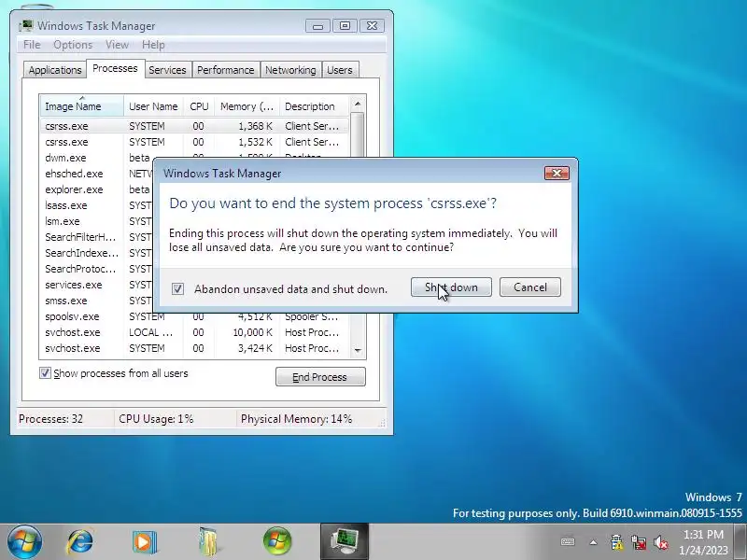
Task: Select the csrss.exe row using 1,368 K
Action: (x=194, y=126)
